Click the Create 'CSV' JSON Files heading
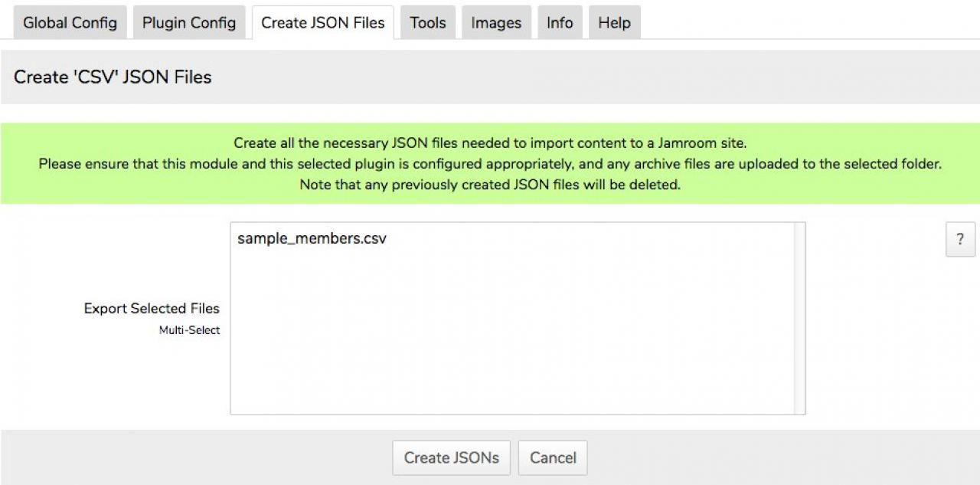Viewport: 980px width, 485px height. (113, 77)
